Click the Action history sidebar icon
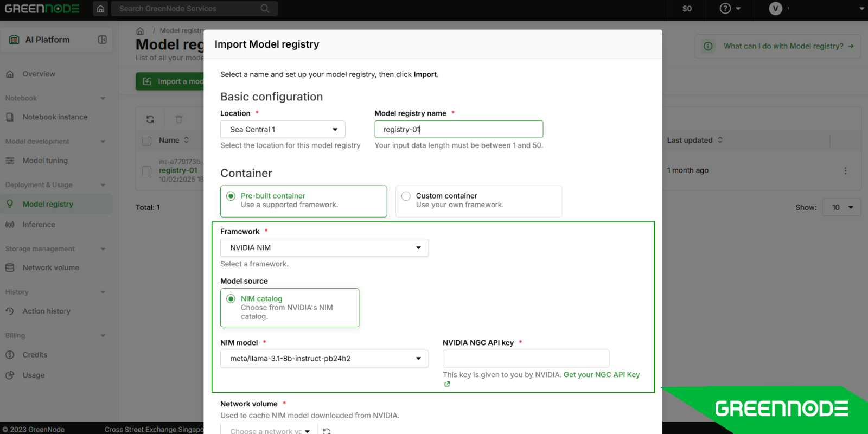The height and width of the screenshot is (434, 868). pos(10,311)
